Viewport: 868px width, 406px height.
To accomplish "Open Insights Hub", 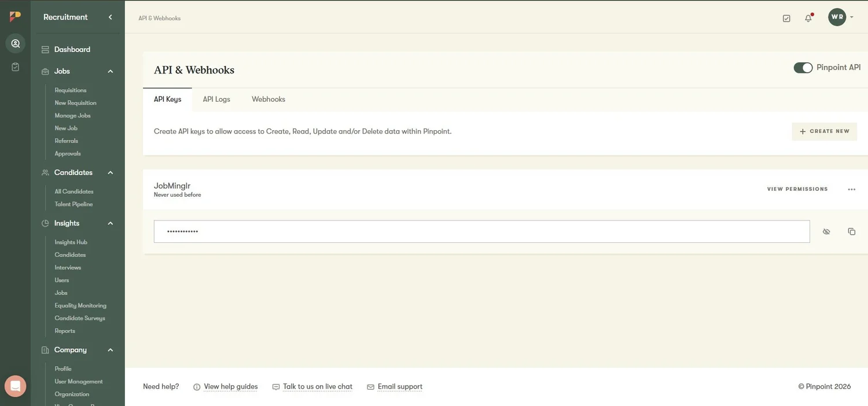I will (71, 242).
